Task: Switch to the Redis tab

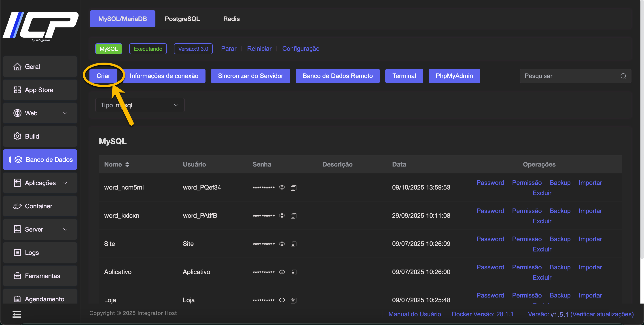Action: pos(231,19)
